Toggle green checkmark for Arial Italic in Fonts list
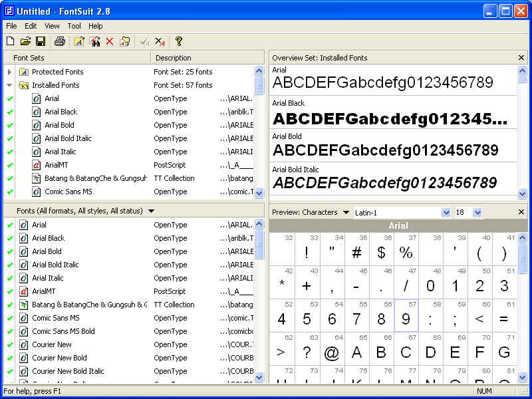Image resolution: width=532 pixels, height=399 pixels. [10, 278]
